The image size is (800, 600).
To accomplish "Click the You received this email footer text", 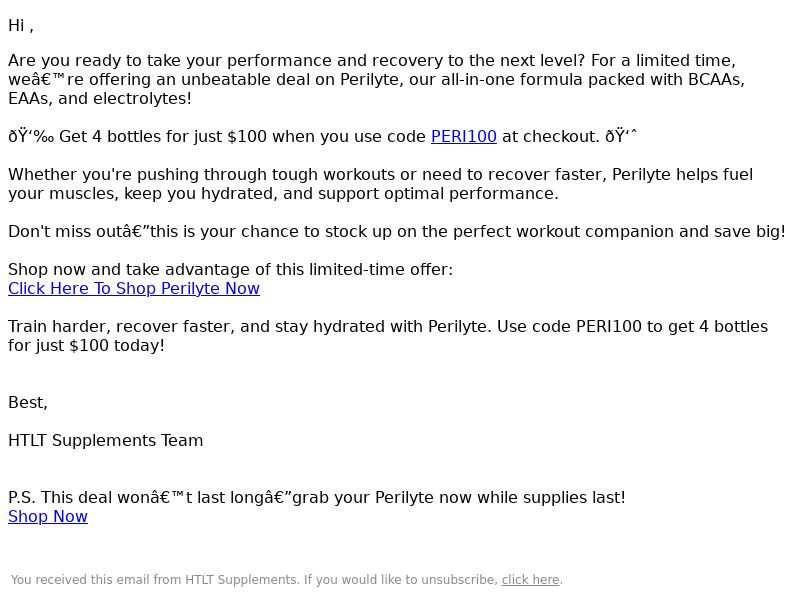I will coord(286,580).
